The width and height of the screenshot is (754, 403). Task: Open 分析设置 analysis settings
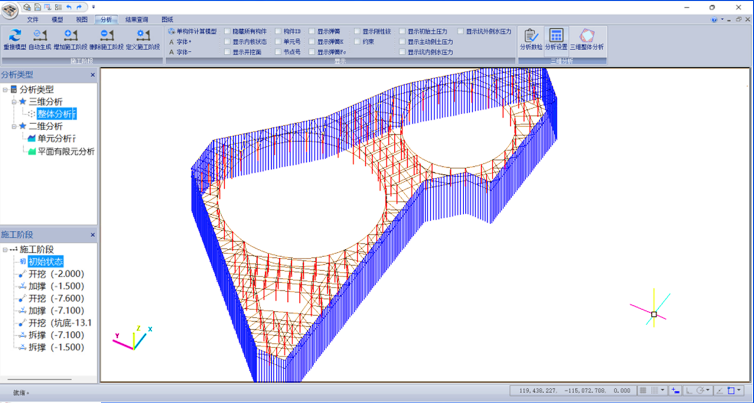[x=556, y=37]
